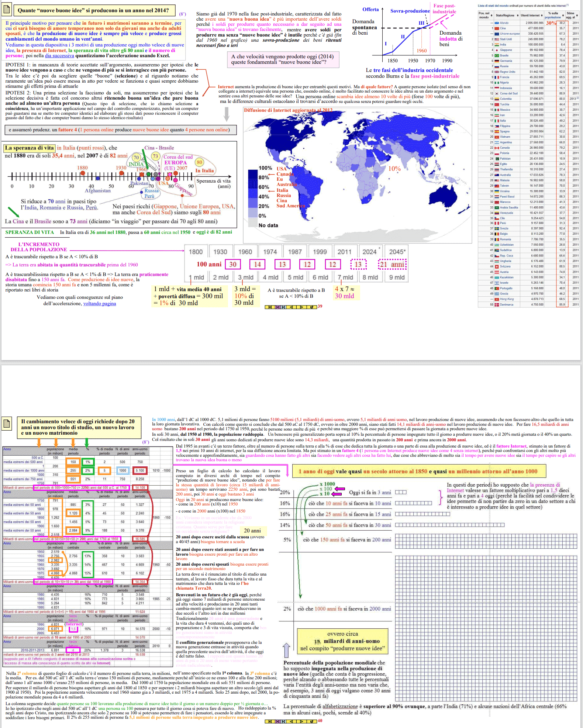This screenshot has width=583, height=728.
Task: Click the page number 39
Action: coord(320,306)
